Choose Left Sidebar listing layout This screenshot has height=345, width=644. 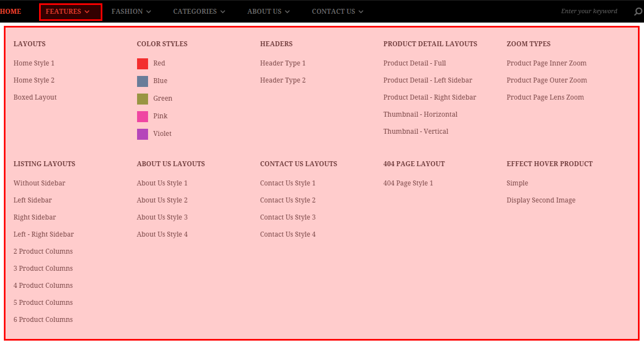pyautogui.click(x=32, y=200)
